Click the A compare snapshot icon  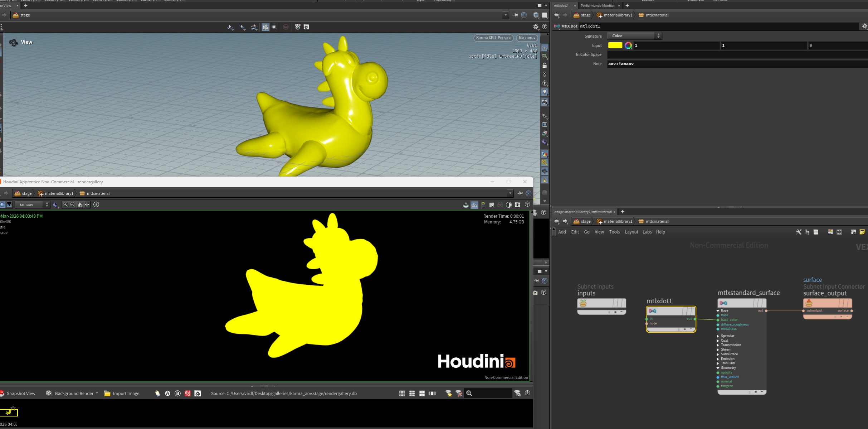click(x=167, y=393)
